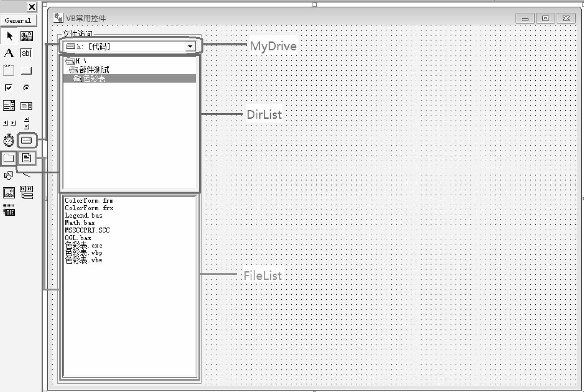Close the VB常用控件 form window
584x392 pixels.
pos(566,19)
